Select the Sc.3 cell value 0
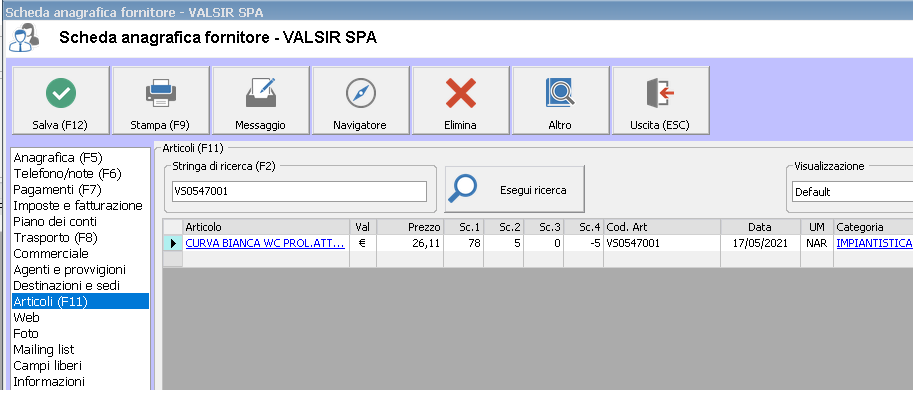913x400 pixels. (543, 243)
